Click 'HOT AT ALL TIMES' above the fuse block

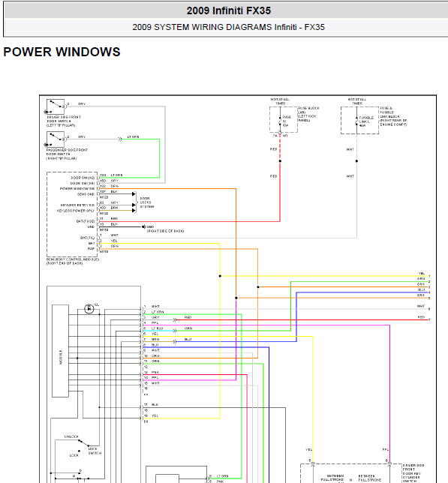280,101
